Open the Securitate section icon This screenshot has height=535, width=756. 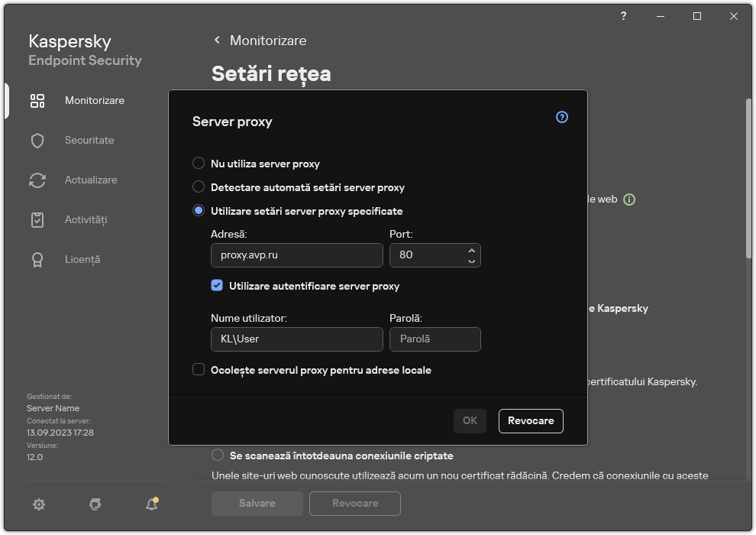pyautogui.click(x=37, y=140)
